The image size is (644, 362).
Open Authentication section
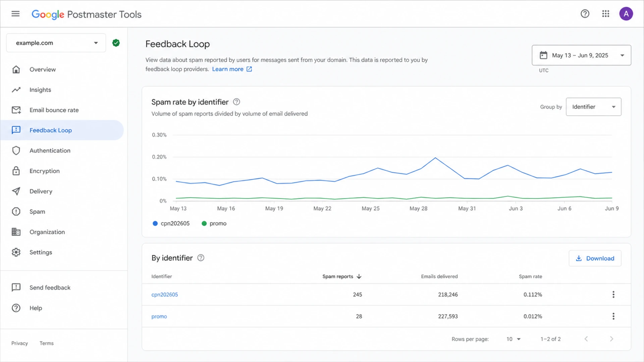click(62, 150)
